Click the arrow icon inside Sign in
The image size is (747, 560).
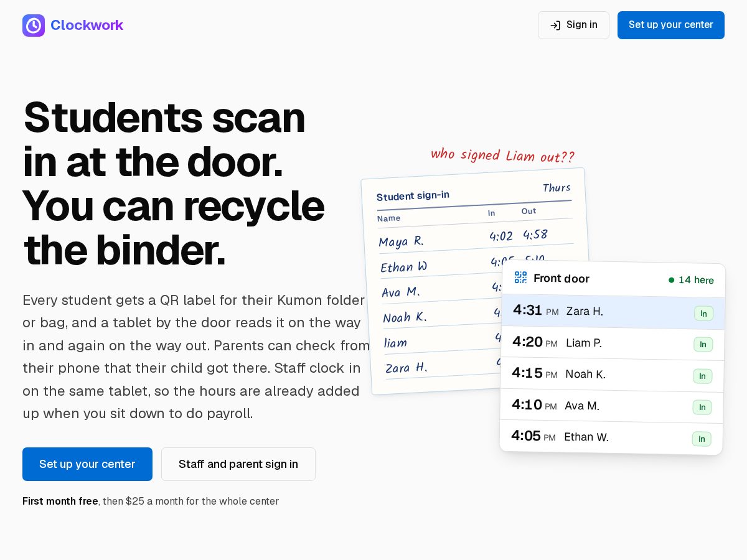[x=555, y=26]
